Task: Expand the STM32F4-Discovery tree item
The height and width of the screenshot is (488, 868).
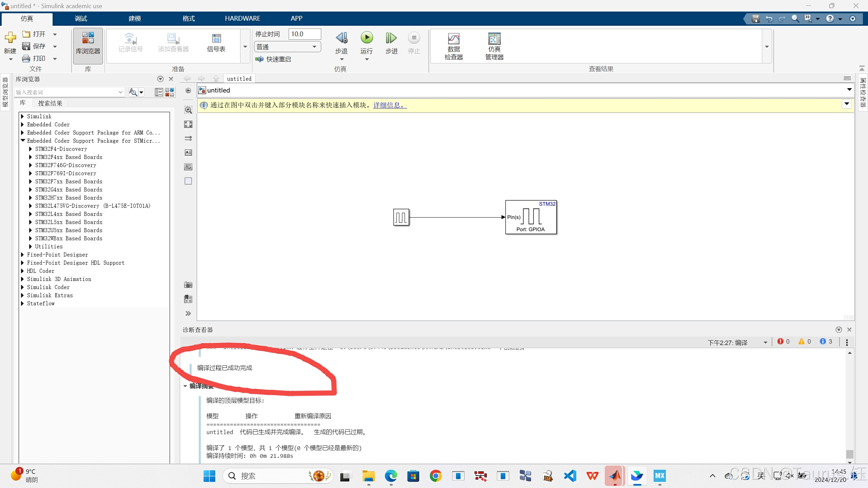Action: 30,149
